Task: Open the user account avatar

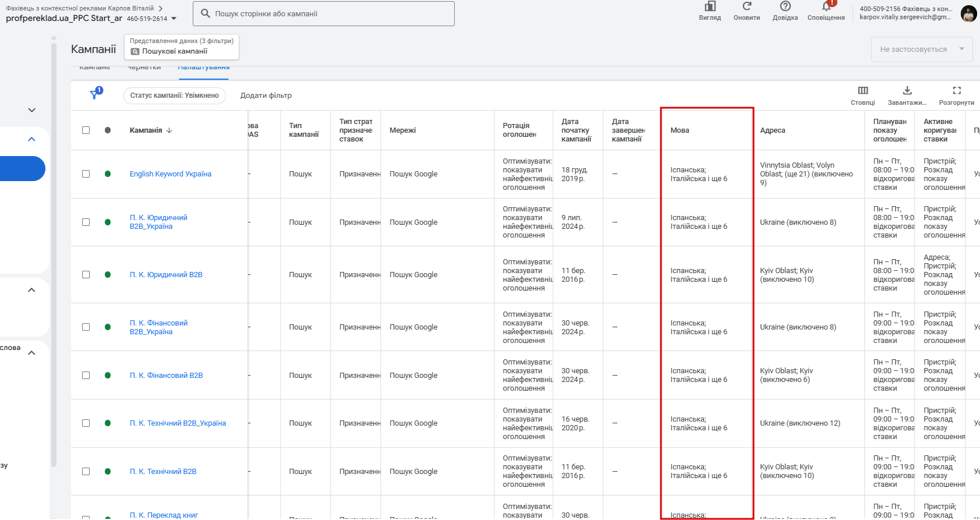Action: pyautogui.click(x=968, y=13)
